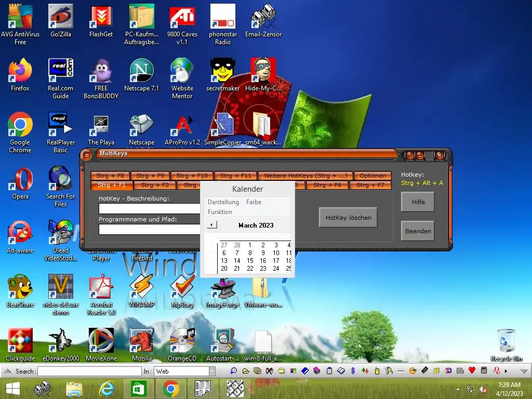Image resolution: width=532 pixels, height=399 pixels.
Task: Select the WINAMP desktop icon
Action: 141,291
